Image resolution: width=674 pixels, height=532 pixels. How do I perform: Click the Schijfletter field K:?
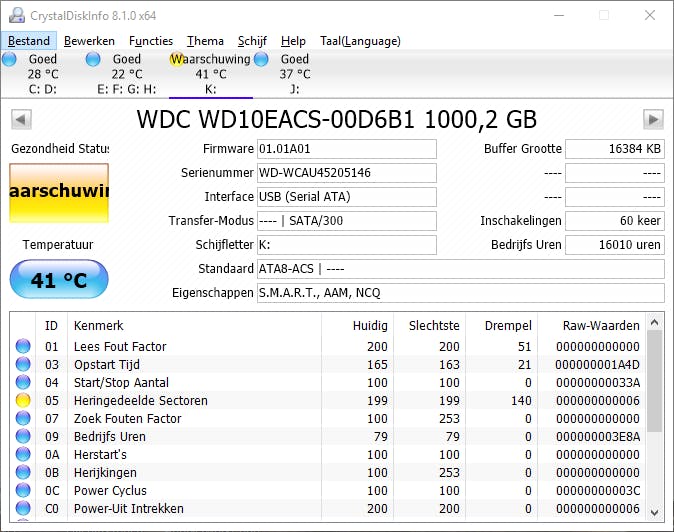pos(346,245)
